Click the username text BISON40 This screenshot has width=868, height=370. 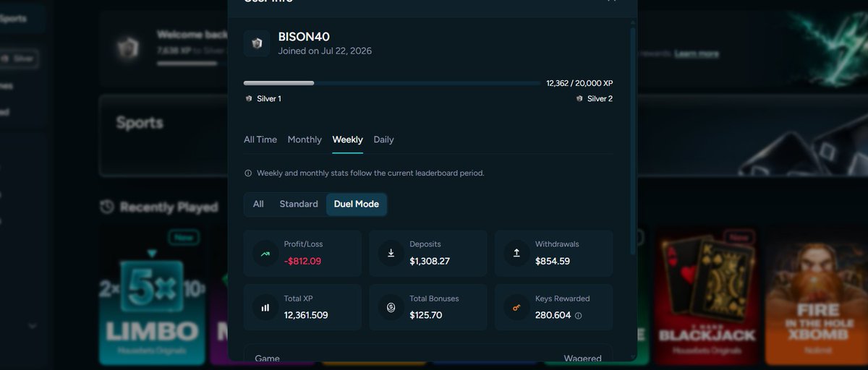[304, 37]
